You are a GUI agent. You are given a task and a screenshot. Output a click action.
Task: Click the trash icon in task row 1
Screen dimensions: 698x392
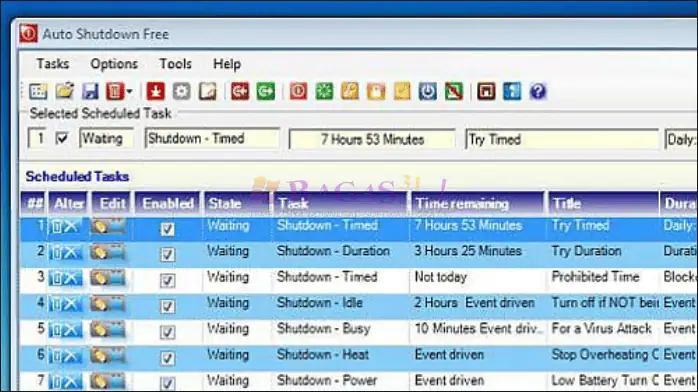(x=56, y=227)
